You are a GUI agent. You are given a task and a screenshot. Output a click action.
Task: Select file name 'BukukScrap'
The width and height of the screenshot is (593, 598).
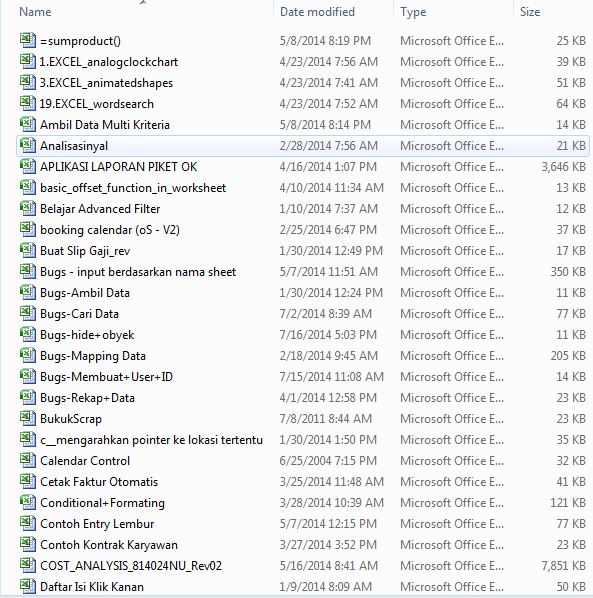pyautogui.click(x=71, y=419)
